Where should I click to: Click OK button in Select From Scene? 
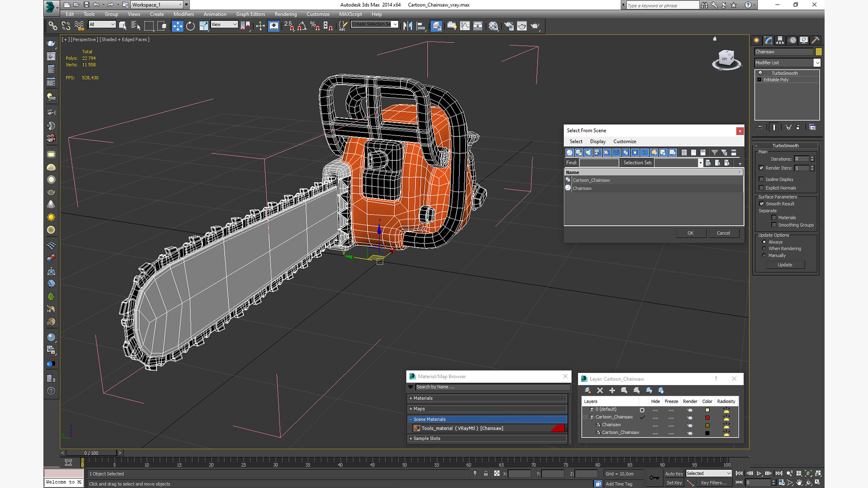(691, 233)
